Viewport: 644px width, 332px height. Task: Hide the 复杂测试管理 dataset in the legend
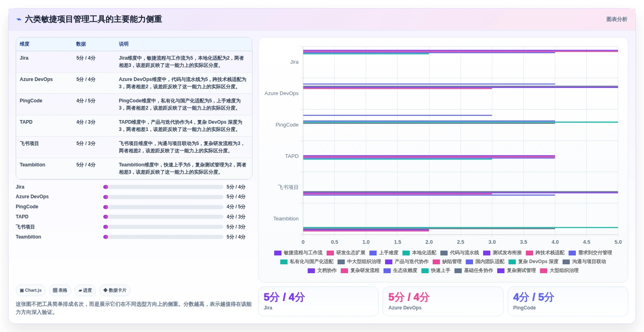[517, 270]
